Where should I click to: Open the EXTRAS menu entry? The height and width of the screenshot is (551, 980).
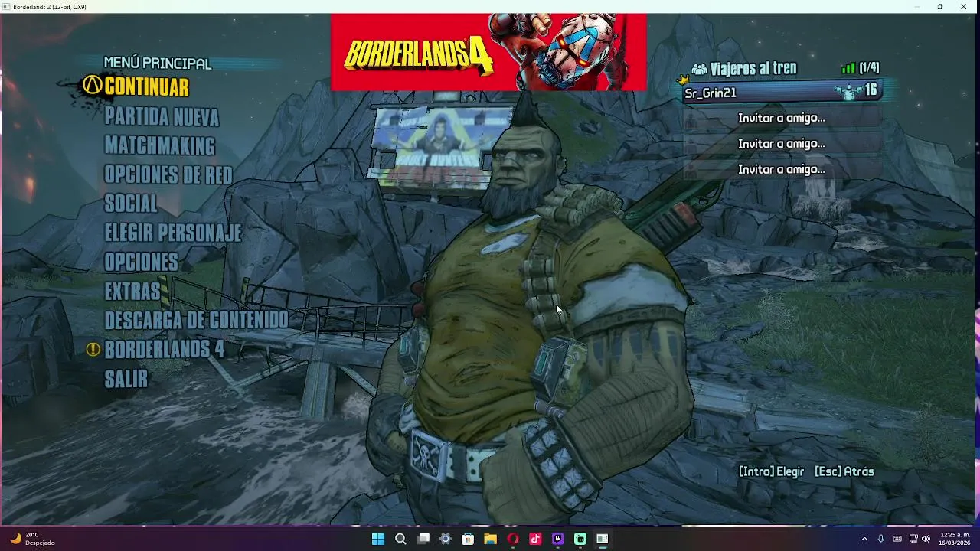click(x=132, y=292)
